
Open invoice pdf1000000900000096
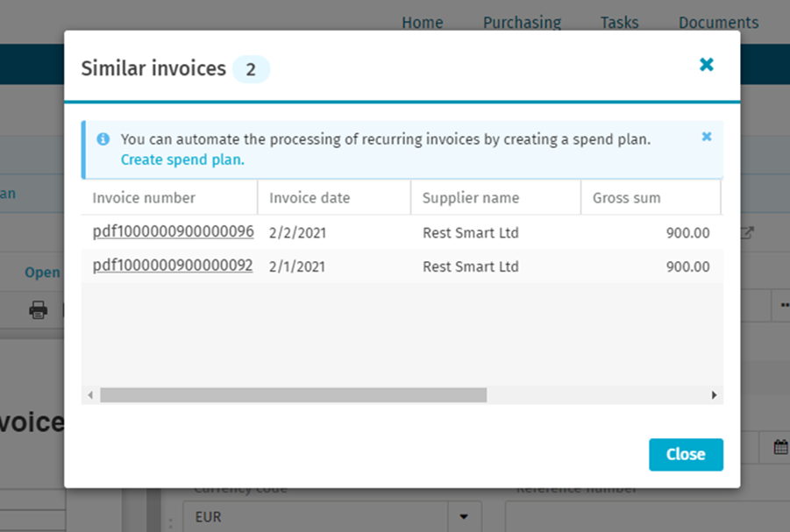(x=173, y=231)
